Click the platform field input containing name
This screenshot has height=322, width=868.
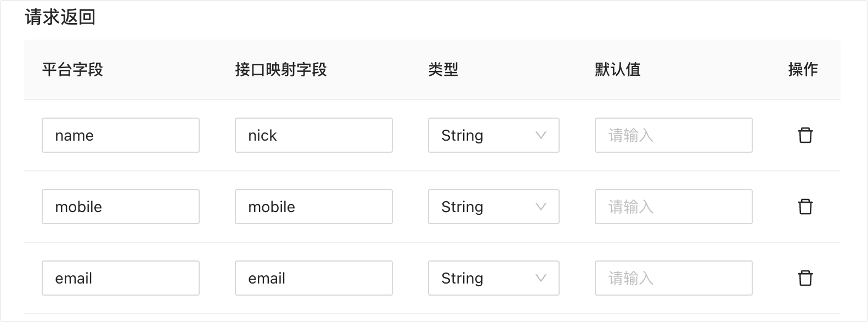coord(121,135)
